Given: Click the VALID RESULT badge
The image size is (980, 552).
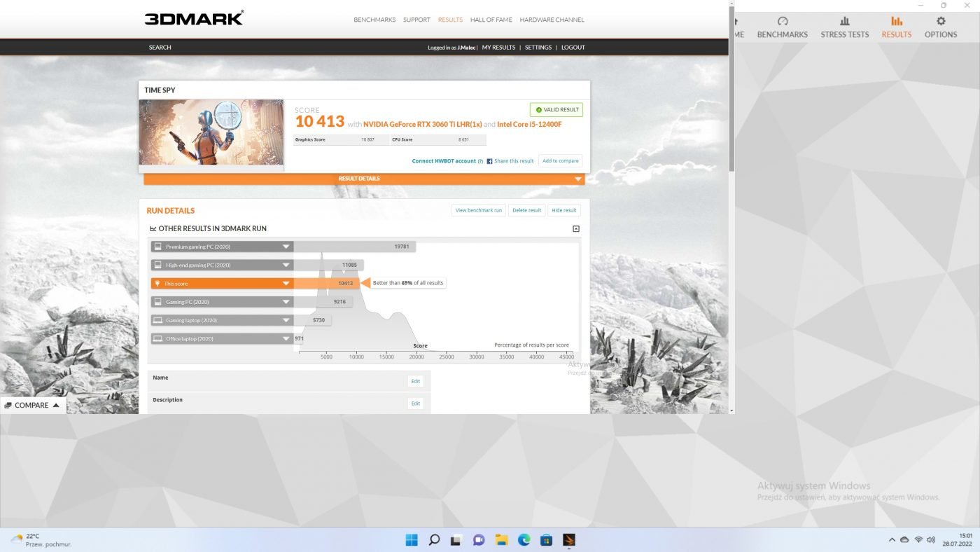Looking at the screenshot, I should pos(556,110).
